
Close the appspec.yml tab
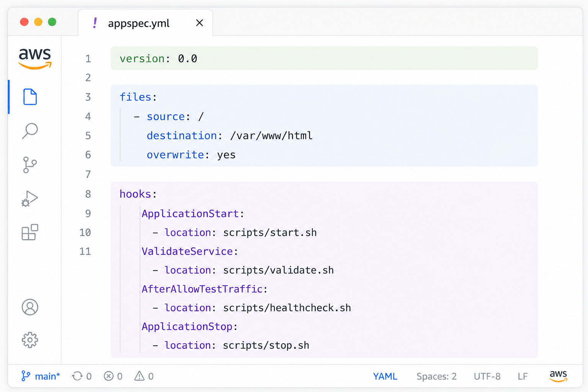click(199, 23)
